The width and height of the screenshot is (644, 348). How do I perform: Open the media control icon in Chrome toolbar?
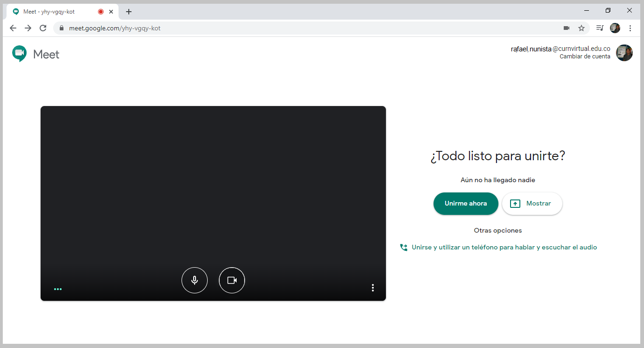[x=600, y=28]
